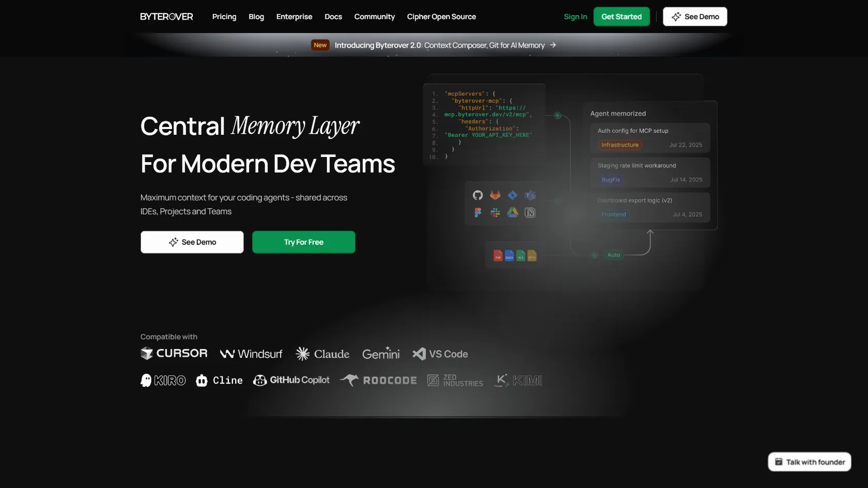Click the Jul 4, 2025 date
Viewport: 868px width, 488px height.
click(687, 214)
